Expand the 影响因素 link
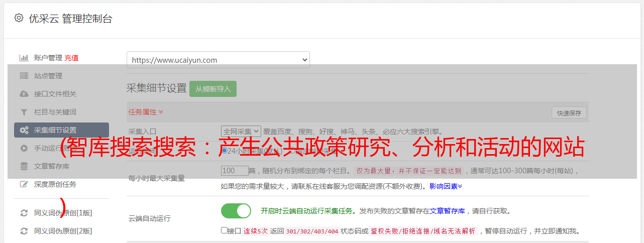This screenshot has height=243, width=644. 446,186
